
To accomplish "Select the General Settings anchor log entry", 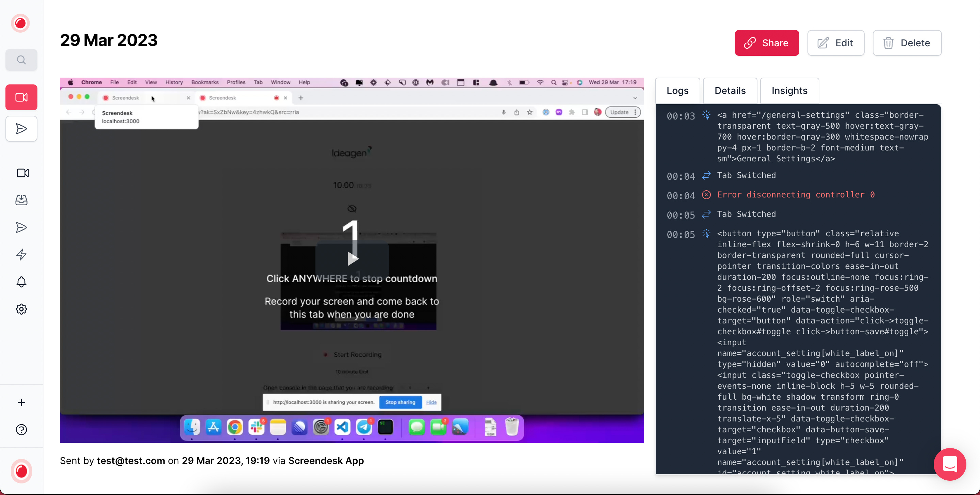I will coord(822,137).
